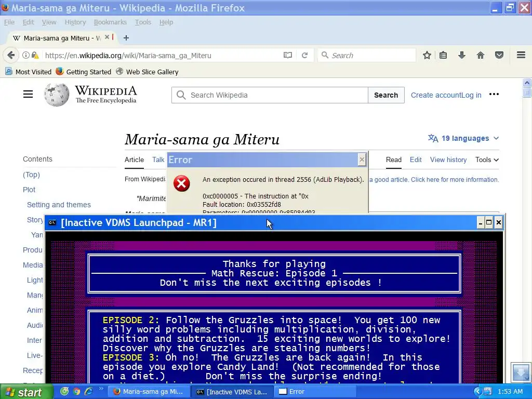
Task: Switch to Firefox taskbar button
Action: pos(148,392)
